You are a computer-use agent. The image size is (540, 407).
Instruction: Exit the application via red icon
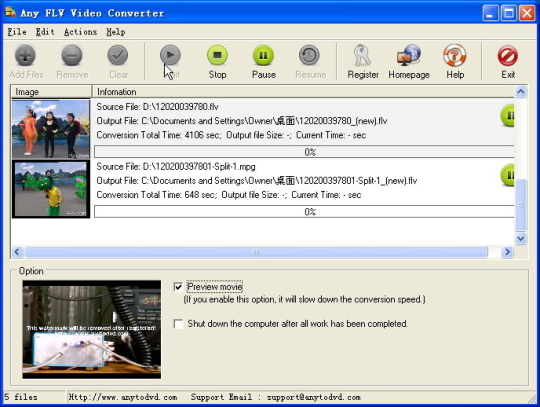(x=508, y=56)
